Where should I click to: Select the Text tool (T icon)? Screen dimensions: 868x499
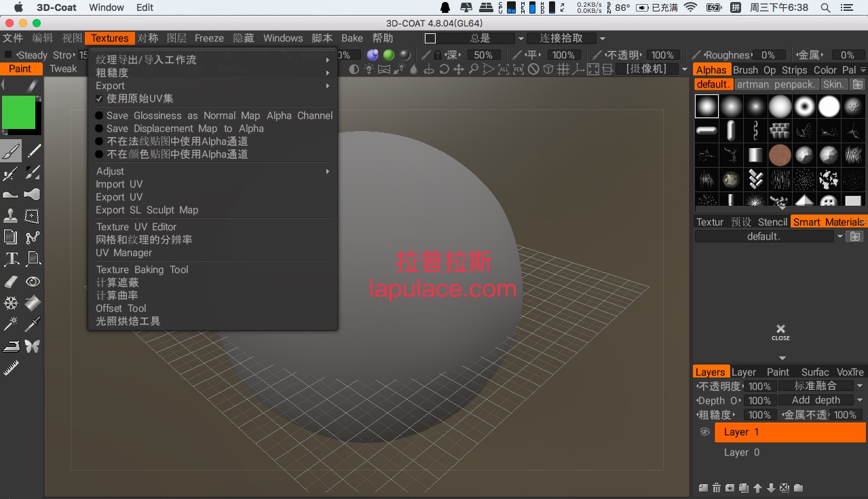coord(11,259)
